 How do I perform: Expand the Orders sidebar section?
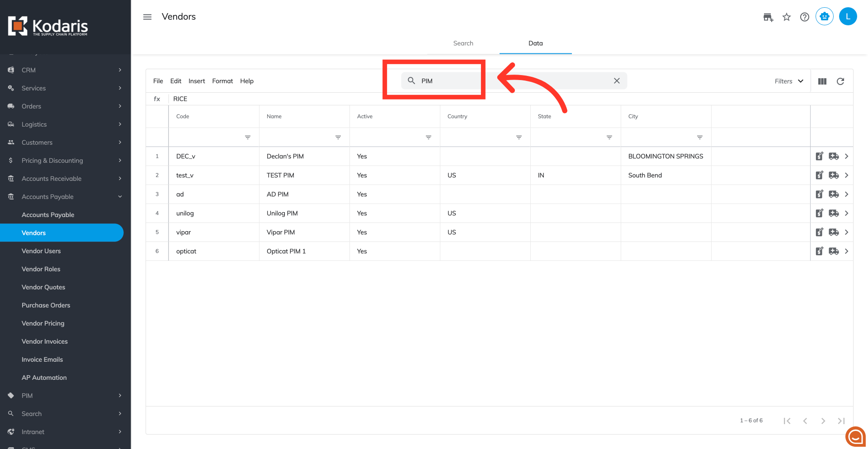coord(65,106)
